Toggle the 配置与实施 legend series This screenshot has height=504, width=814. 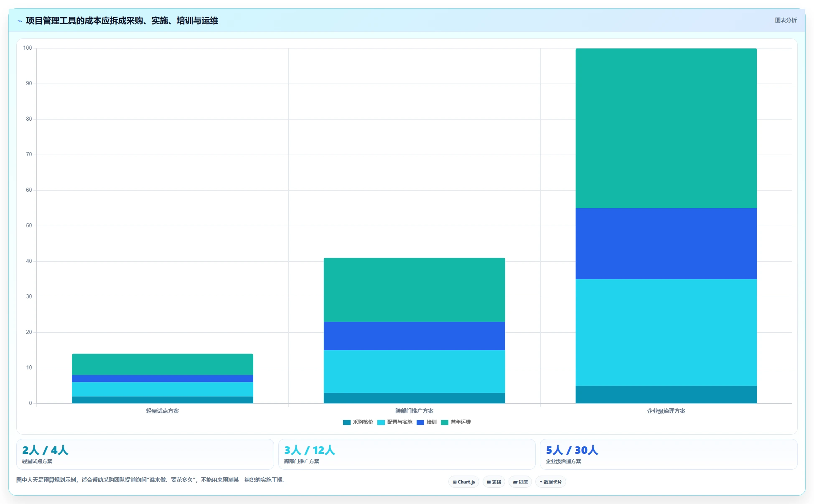click(394, 422)
